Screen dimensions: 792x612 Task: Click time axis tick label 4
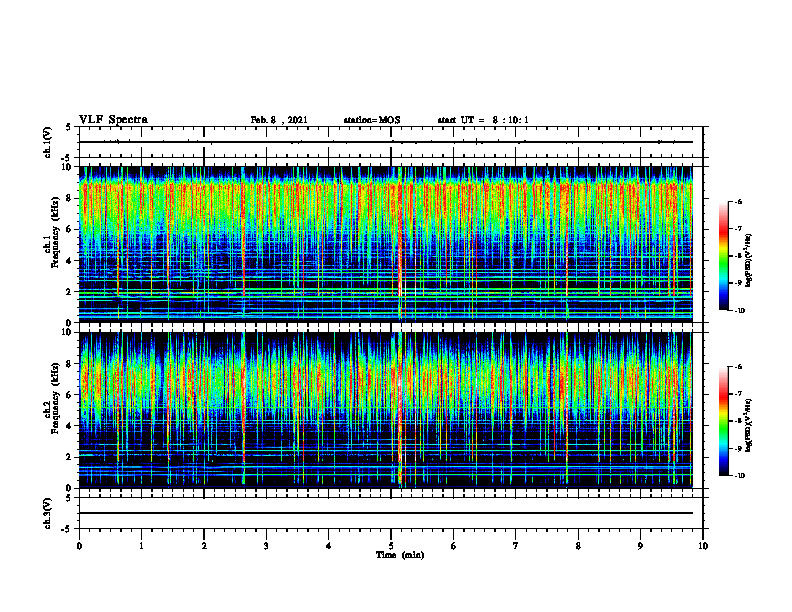tap(329, 546)
